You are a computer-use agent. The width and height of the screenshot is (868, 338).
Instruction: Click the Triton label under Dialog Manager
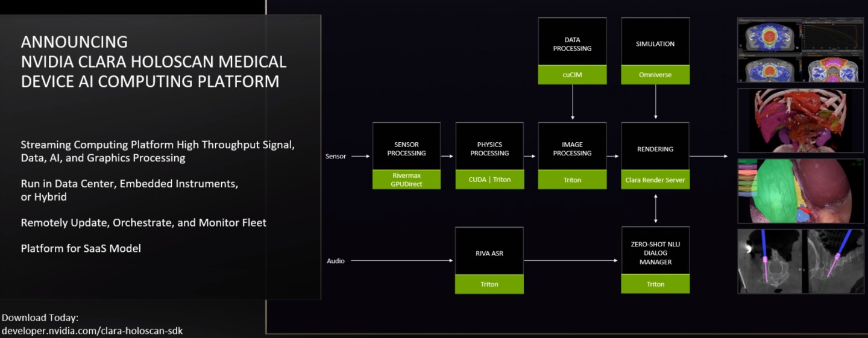click(655, 284)
